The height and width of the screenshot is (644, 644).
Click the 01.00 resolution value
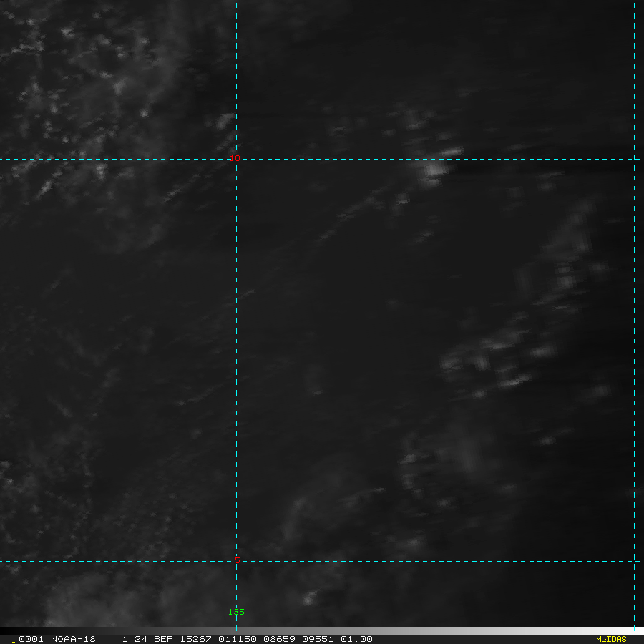coord(356,639)
